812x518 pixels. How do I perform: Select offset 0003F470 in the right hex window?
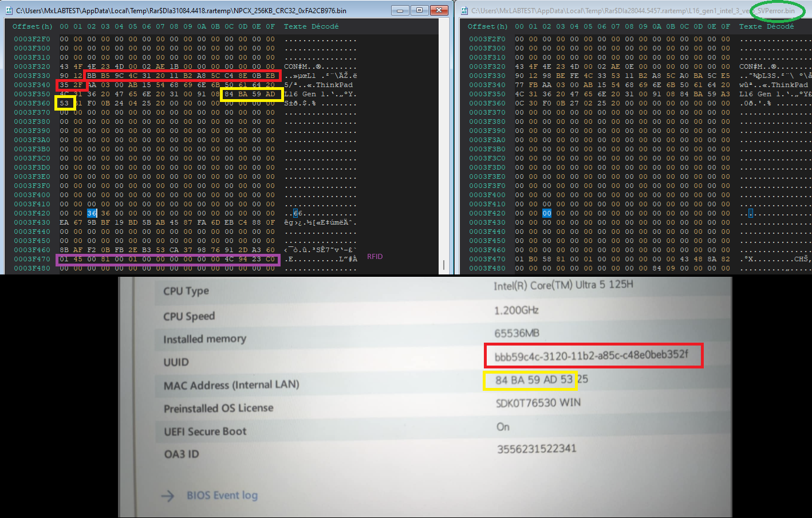pos(487,259)
